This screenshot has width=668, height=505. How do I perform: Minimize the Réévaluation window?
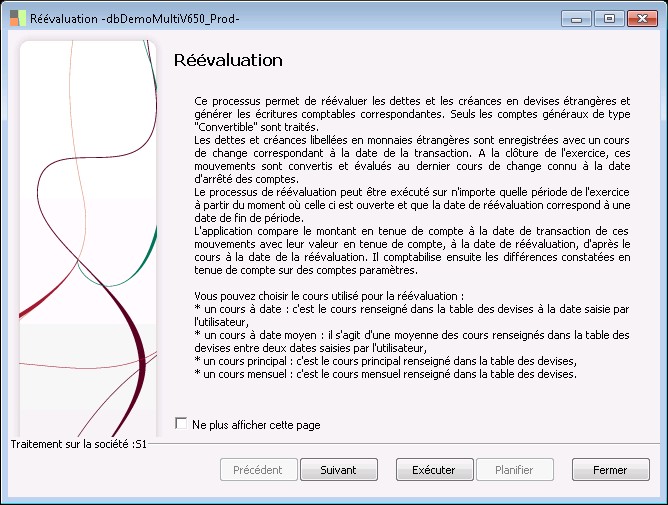point(576,19)
